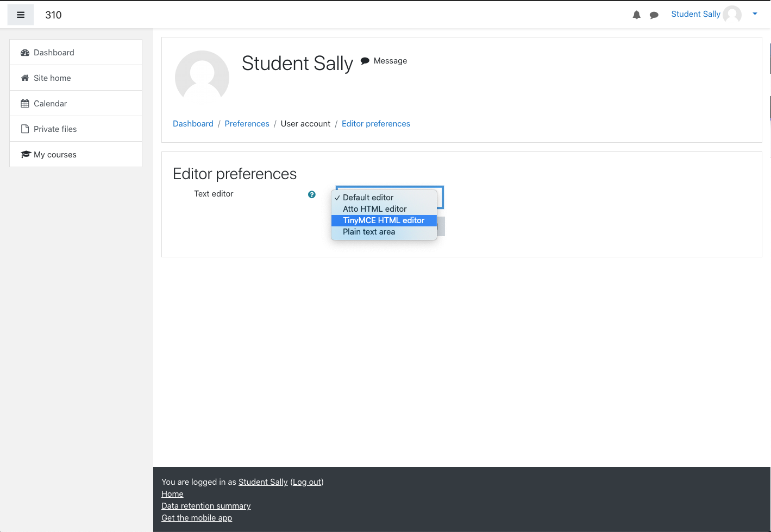771x532 pixels.
Task: Choose Atto HTML editor option
Action: tap(384, 209)
